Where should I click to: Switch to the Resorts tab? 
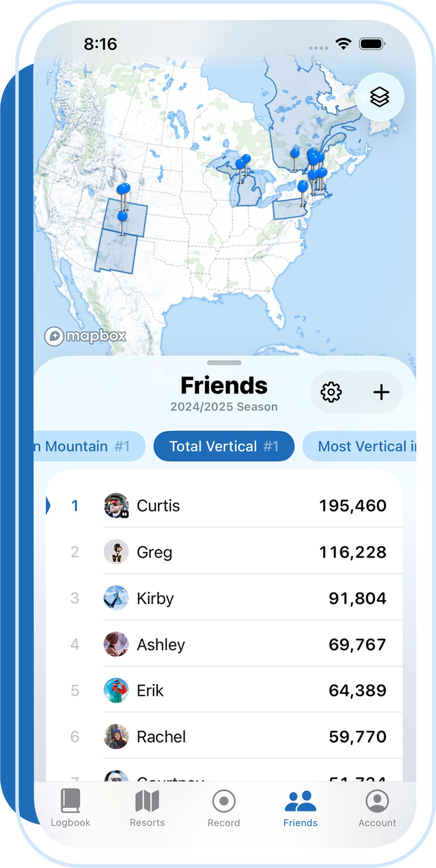[x=147, y=808]
